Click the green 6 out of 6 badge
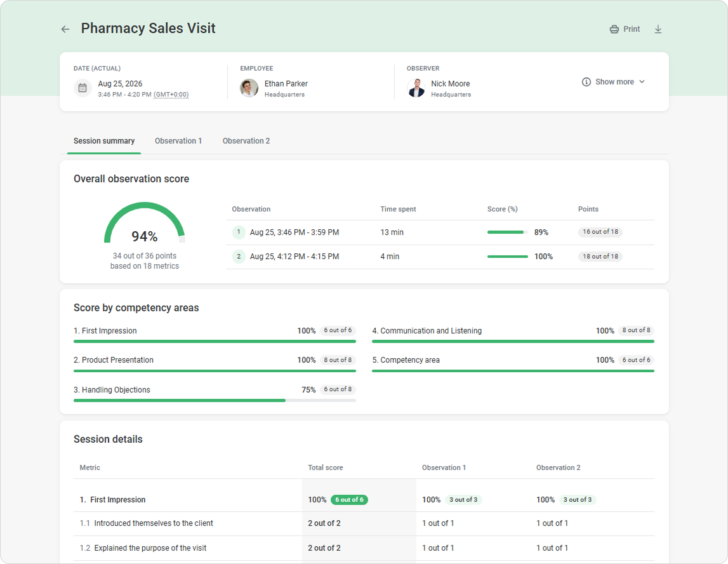Screen dimensions: 728x564 coord(349,500)
